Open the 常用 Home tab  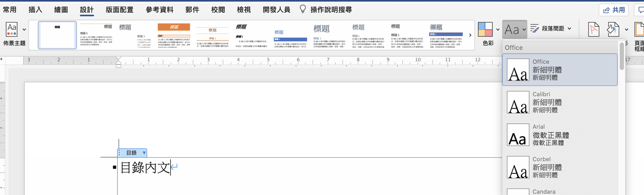click(x=10, y=9)
